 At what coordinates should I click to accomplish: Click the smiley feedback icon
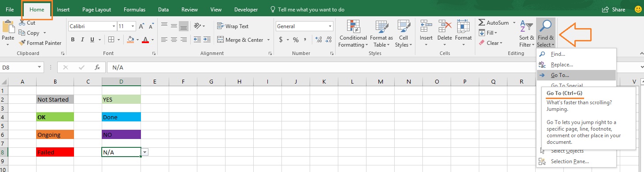pyautogui.click(x=638, y=9)
